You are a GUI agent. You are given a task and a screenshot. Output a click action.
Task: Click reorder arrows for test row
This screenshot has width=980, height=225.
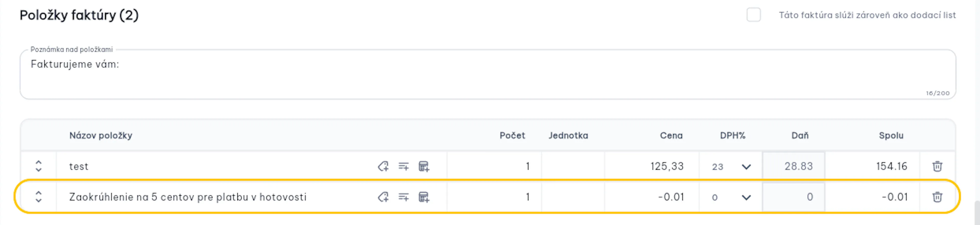tap(39, 166)
